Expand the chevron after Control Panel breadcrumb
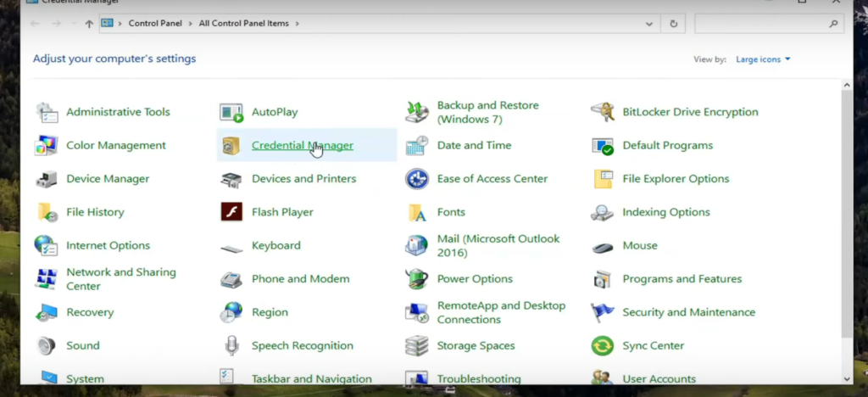The width and height of the screenshot is (868, 397). click(191, 24)
